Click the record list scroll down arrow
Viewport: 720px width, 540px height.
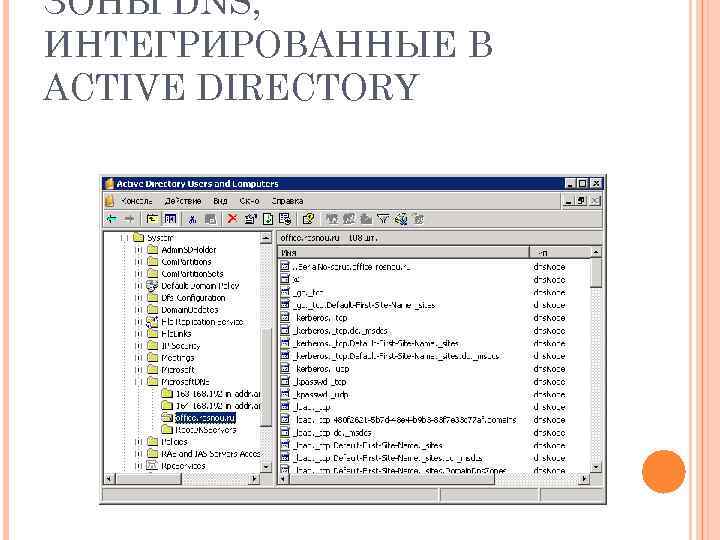pyautogui.click(x=596, y=467)
